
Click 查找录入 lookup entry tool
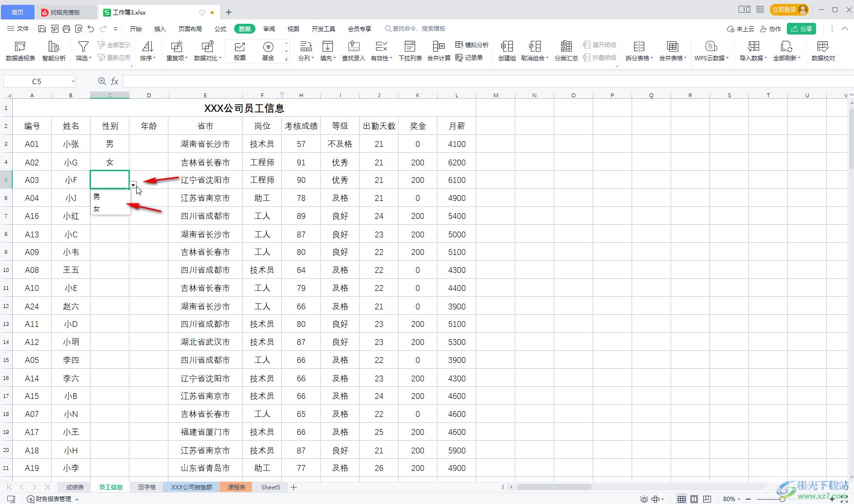pyautogui.click(x=353, y=51)
